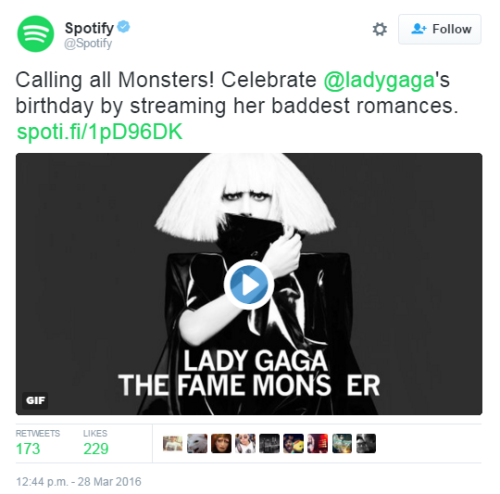View the 229 likes count

[x=96, y=449]
